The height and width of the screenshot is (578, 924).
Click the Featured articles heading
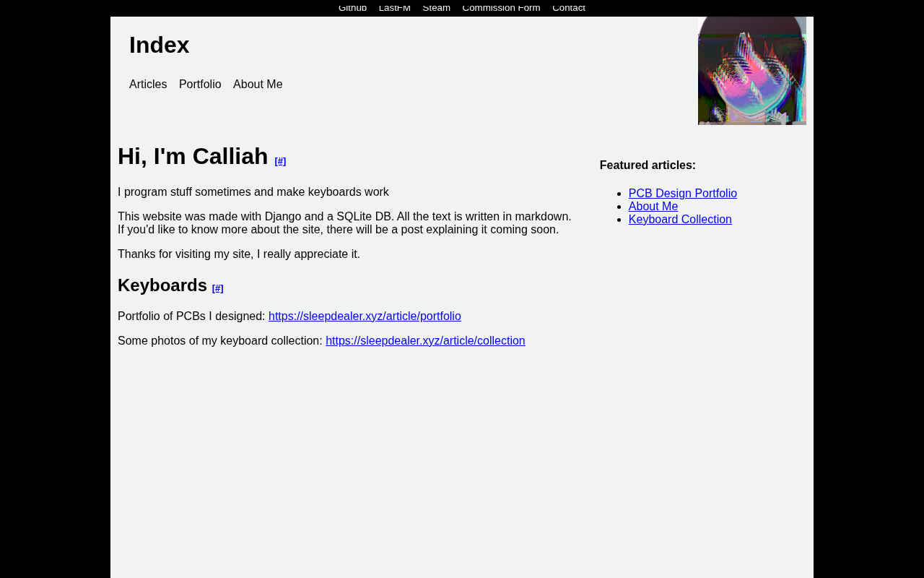648,165
